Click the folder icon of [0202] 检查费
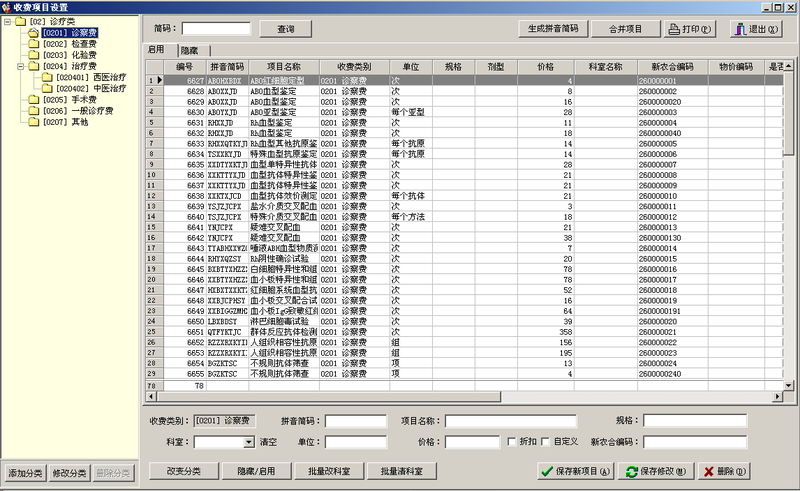Image resolution: width=800 pixels, height=491 pixels. 34,44
